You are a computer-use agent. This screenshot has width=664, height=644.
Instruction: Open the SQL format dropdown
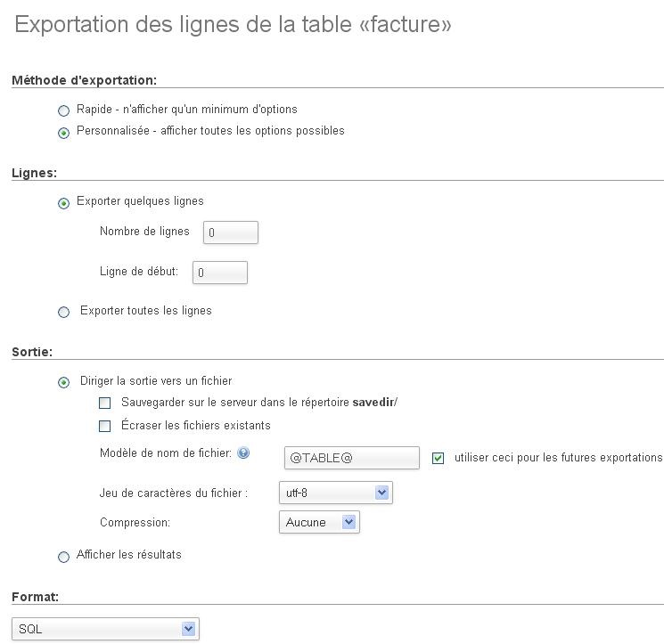click(x=105, y=629)
